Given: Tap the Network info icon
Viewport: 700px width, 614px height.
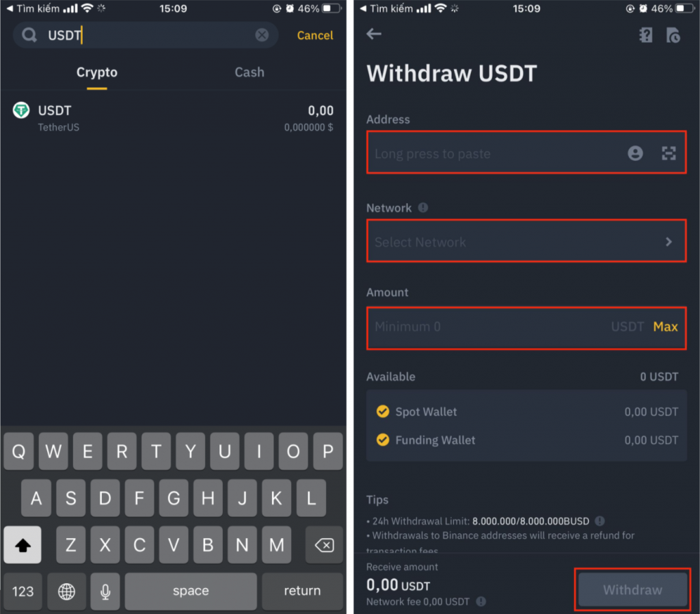Looking at the screenshot, I should click(422, 208).
